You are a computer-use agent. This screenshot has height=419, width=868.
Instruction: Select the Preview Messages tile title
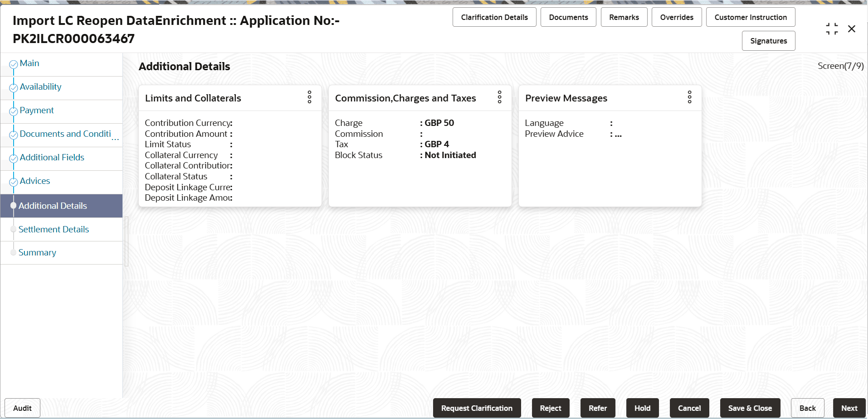(566, 98)
